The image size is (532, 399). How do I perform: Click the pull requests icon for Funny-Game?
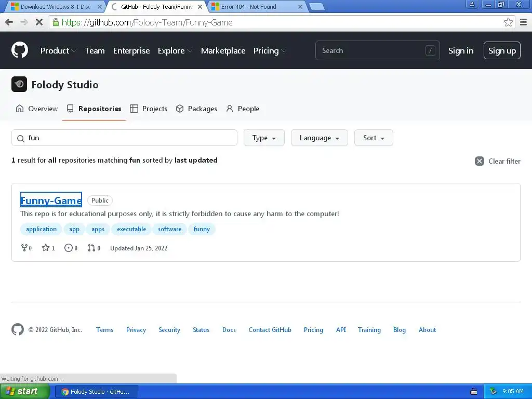[x=91, y=248]
